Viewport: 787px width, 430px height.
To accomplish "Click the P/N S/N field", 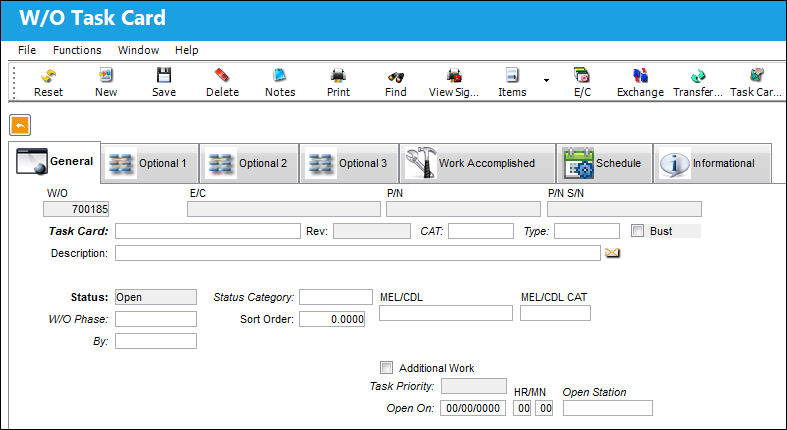I will coord(624,209).
